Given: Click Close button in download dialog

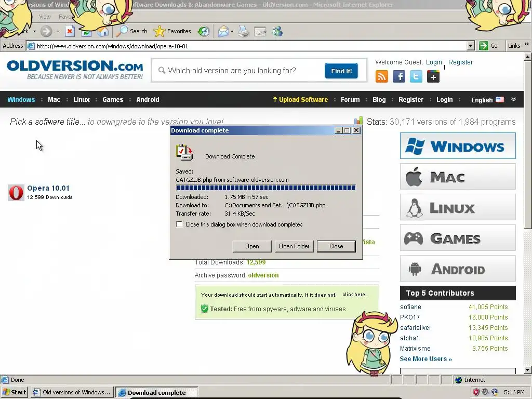Looking at the screenshot, I should point(336,246).
